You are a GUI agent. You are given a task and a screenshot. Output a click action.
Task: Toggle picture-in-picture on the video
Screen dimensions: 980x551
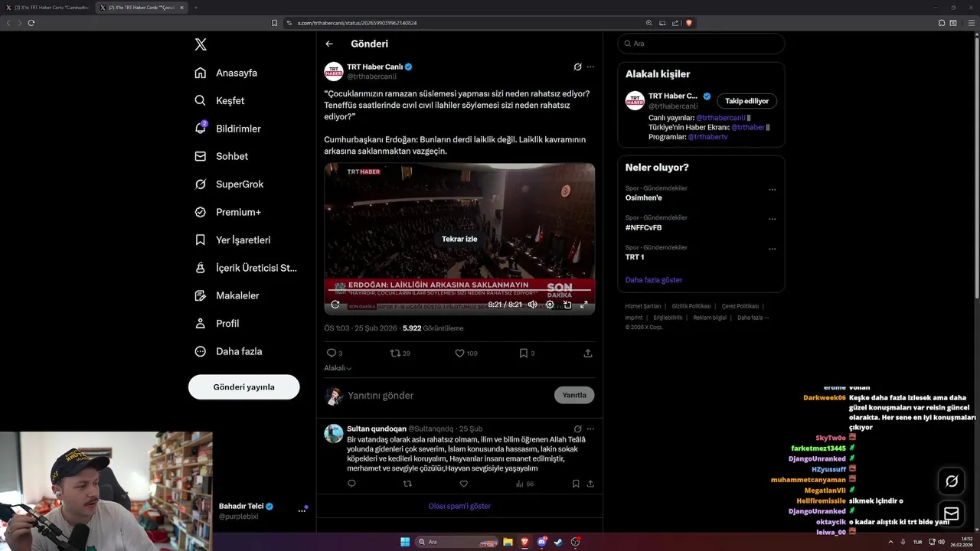pyautogui.click(x=567, y=305)
